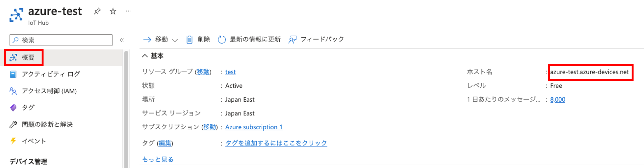The image size is (644, 168).
Task: Mark azure-test as favorite with star
Action: point(113,11)
